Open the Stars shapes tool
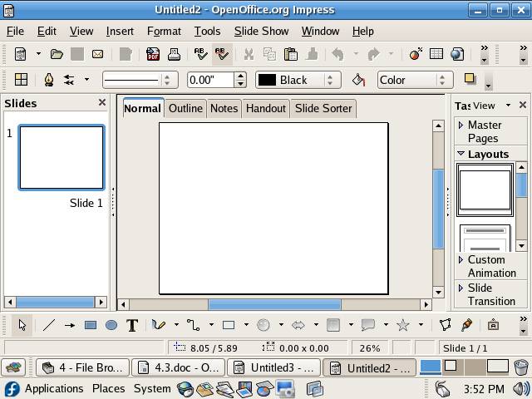Image resolution: width=532 pixels, height=399 pixels. tap(403, 325)
